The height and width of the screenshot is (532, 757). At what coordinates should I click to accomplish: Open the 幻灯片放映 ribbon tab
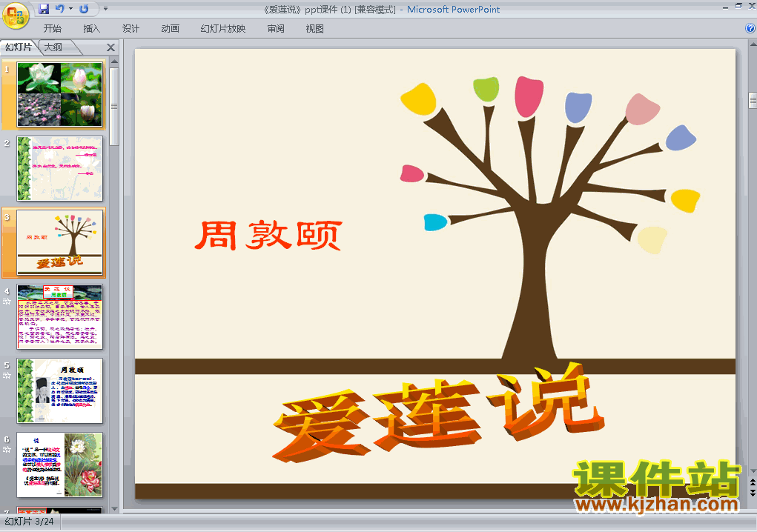223,28
